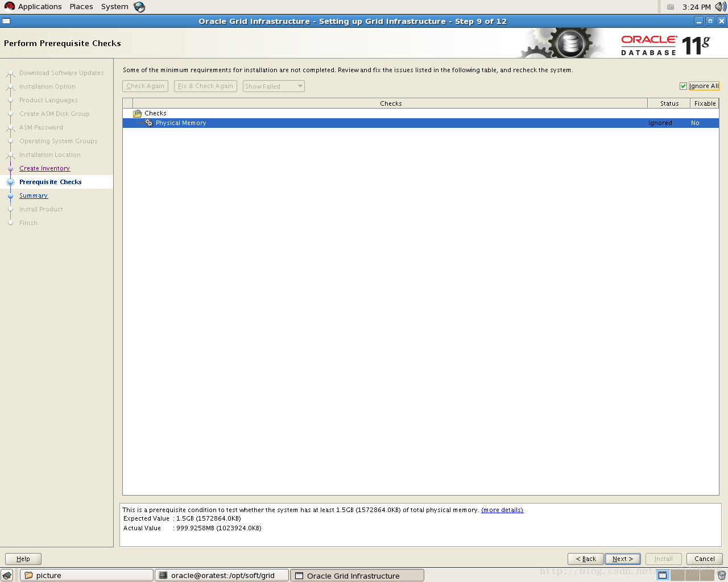Click the Back button
The width and height of the screenshot is (728, 582).
tap(586, 559)
